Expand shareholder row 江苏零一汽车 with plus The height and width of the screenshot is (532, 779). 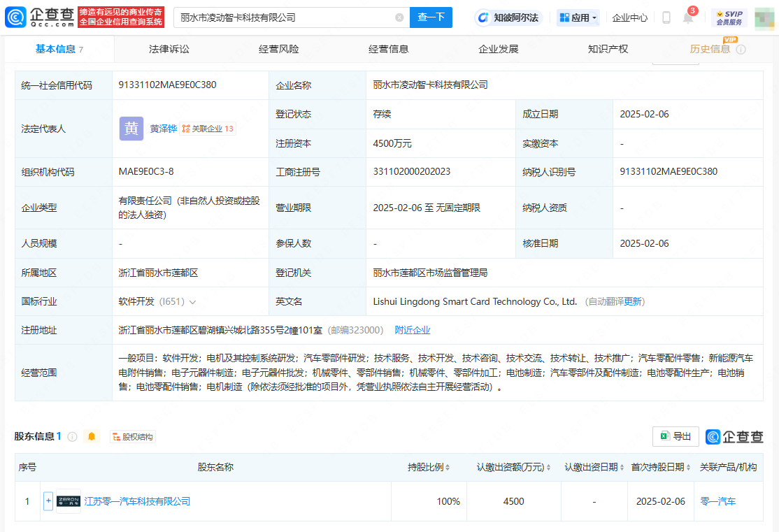click(48, 501)
